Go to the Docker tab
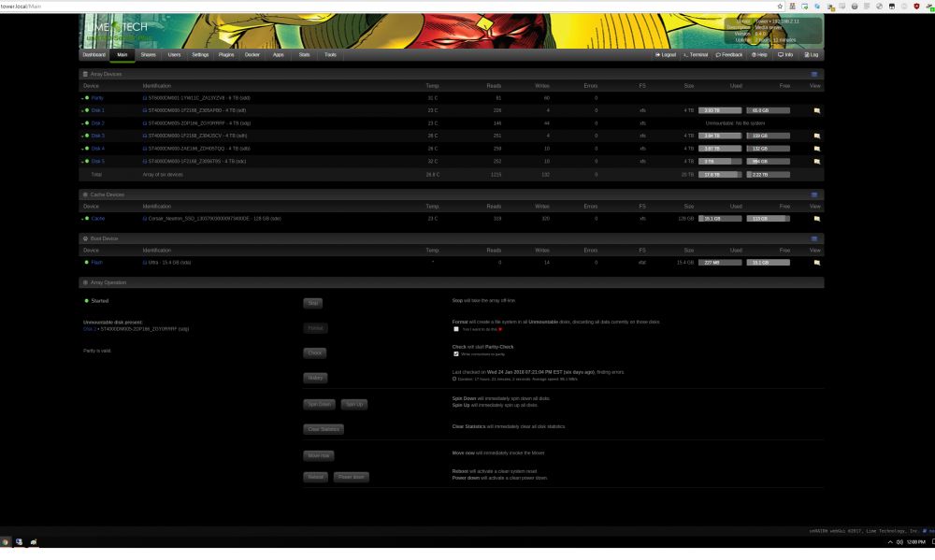The width and height of the screenshot is (935, 560). pos(252,55)
